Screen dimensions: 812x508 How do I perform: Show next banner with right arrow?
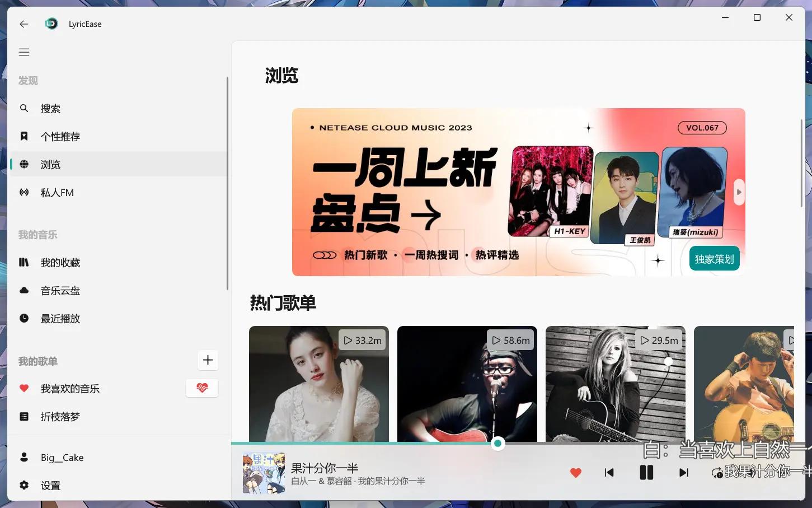coord(739,192)
